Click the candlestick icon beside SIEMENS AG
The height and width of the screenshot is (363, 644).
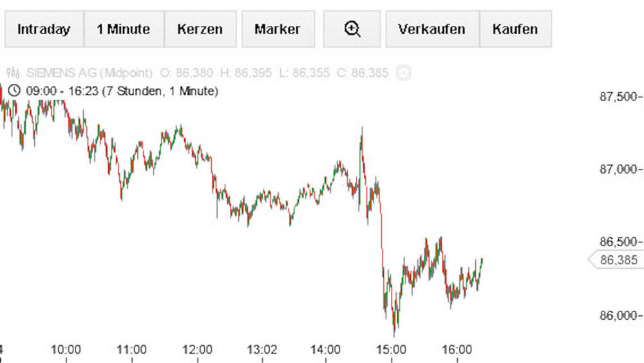tap(12, 73)
